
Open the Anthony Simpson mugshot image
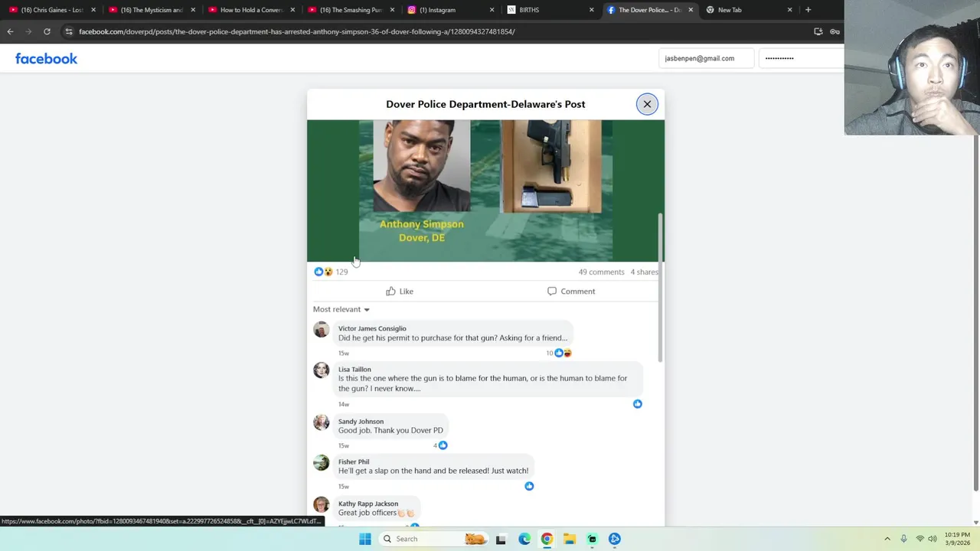pyautogui.click(x=421, y=165)
